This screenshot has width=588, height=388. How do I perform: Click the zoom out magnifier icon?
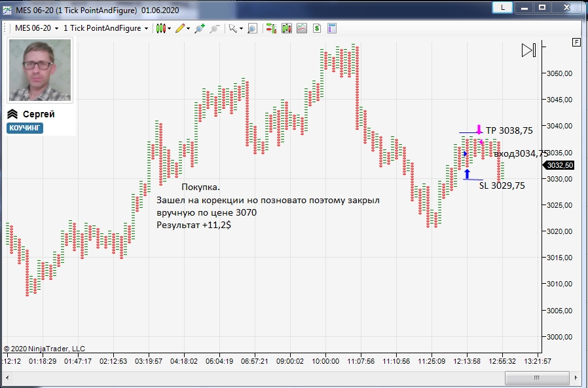215,28
